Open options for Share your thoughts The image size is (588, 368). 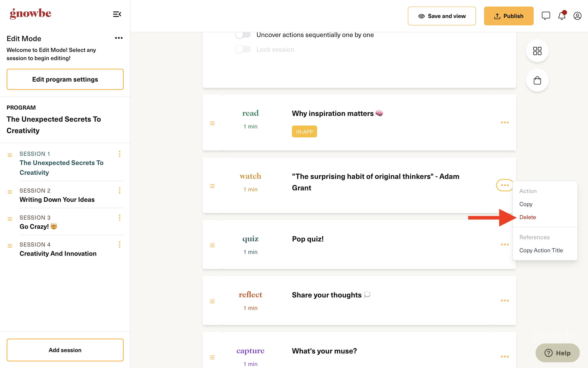pos(505,300)
